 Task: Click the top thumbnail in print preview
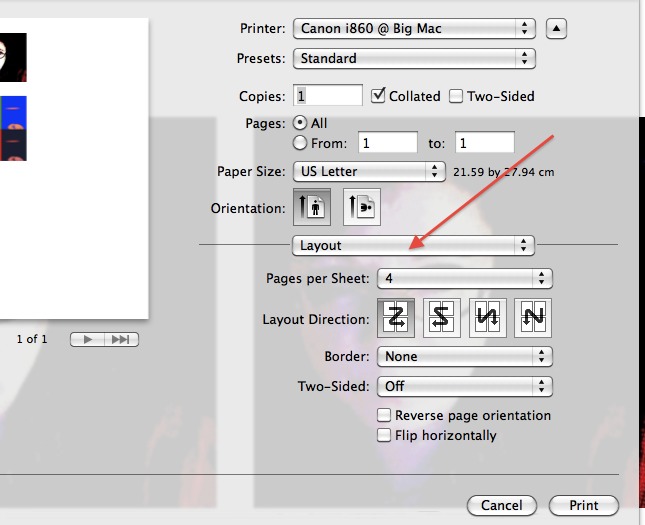coord(13,58)
